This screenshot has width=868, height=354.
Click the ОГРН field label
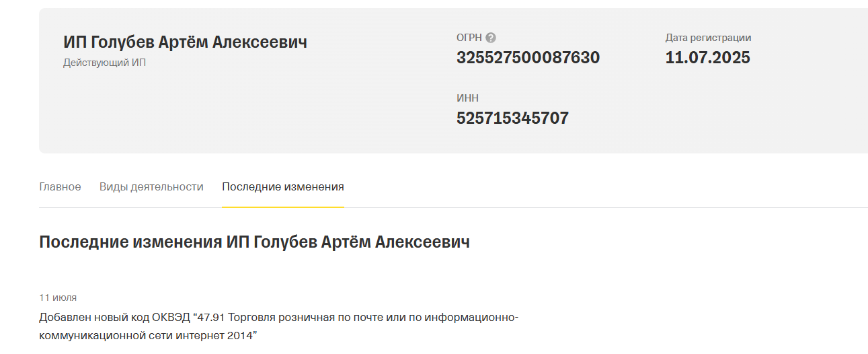click(x=469, y=38)
